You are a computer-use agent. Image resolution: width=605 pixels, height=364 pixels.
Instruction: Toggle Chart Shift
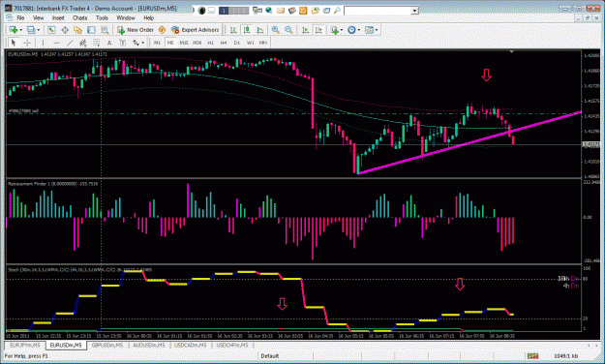click(318, 30)
